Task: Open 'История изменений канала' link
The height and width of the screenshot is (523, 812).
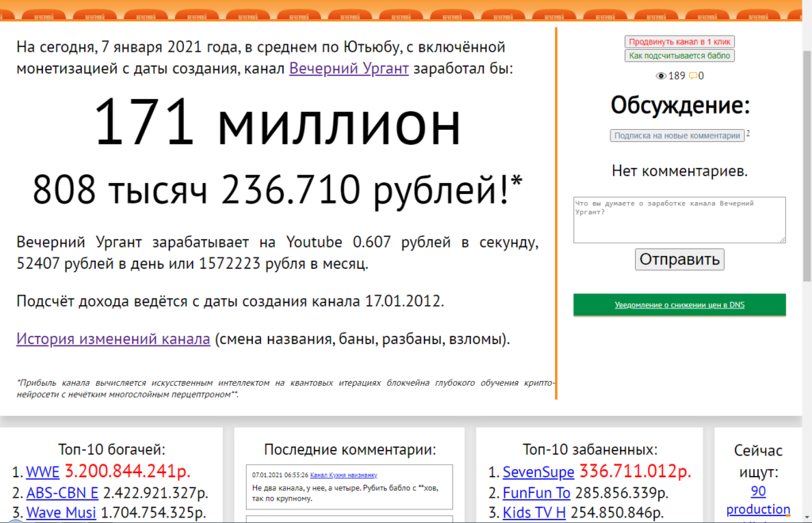Action: 113,339
